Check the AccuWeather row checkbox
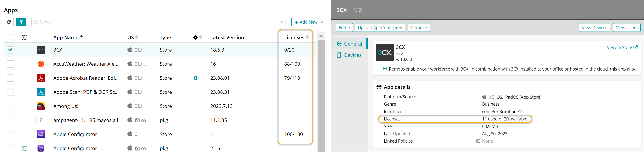644x152 pixels. coord(10,64)
